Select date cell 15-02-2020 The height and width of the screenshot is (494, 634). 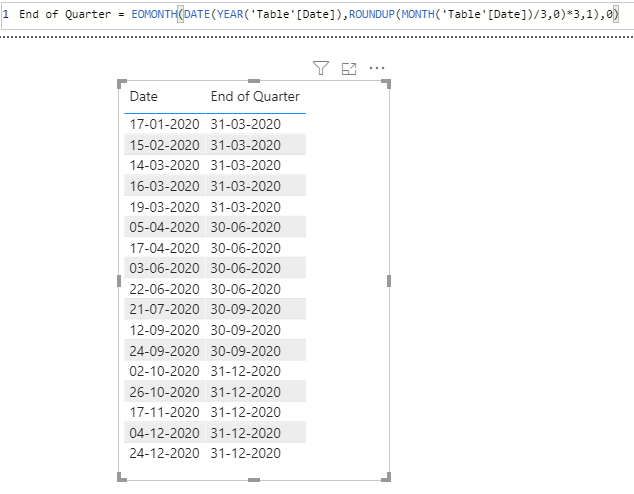[x=164, y=145]
